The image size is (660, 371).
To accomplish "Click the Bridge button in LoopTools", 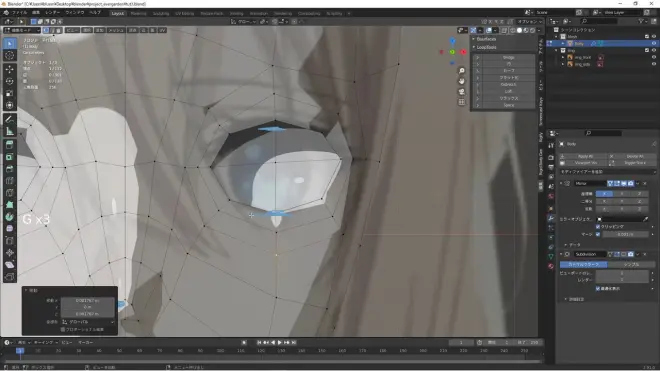I will [x=508, y=57].
